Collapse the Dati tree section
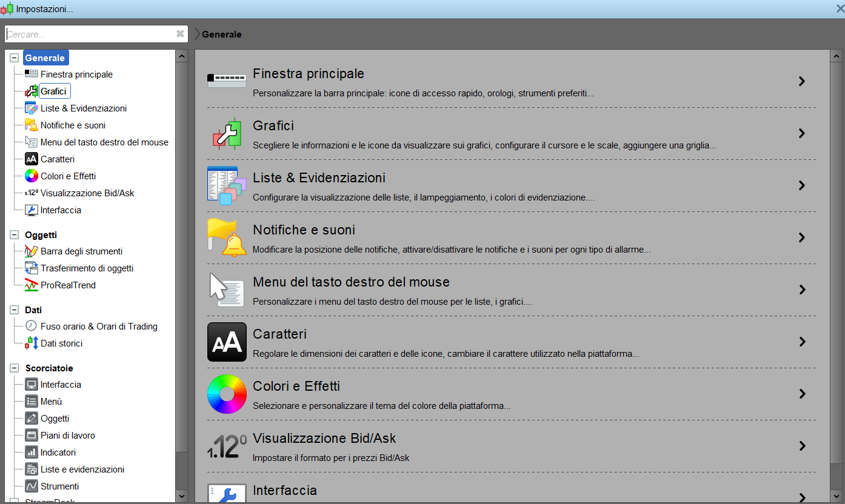This screenshot has height=504, width=845. 15,310
